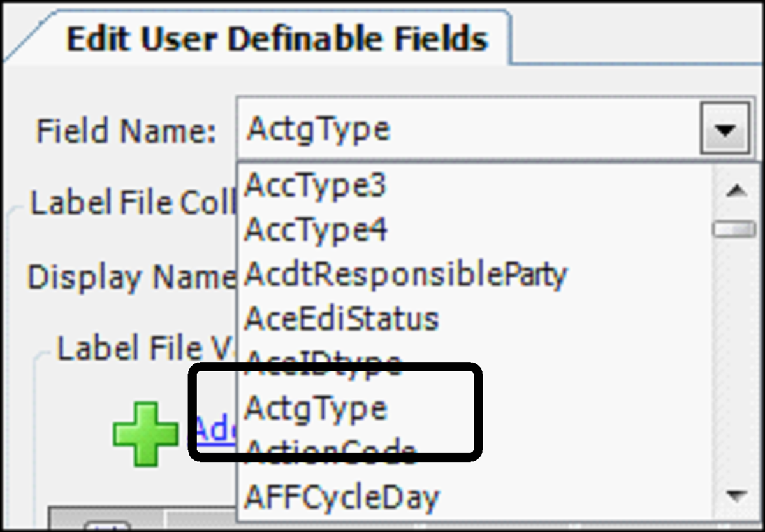The width and height of the screenshot is (765, 532).
Task: Select the Edit User Definable Fields tab
Action: tap(277, 40)
